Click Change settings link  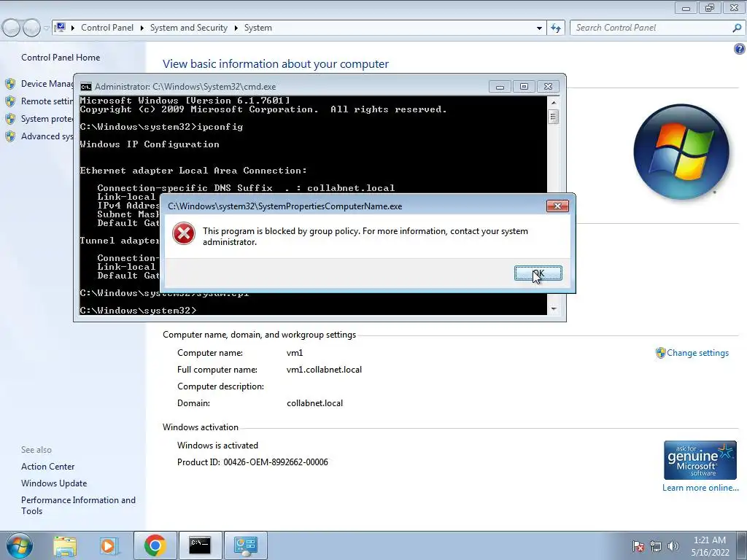(697, 353)
